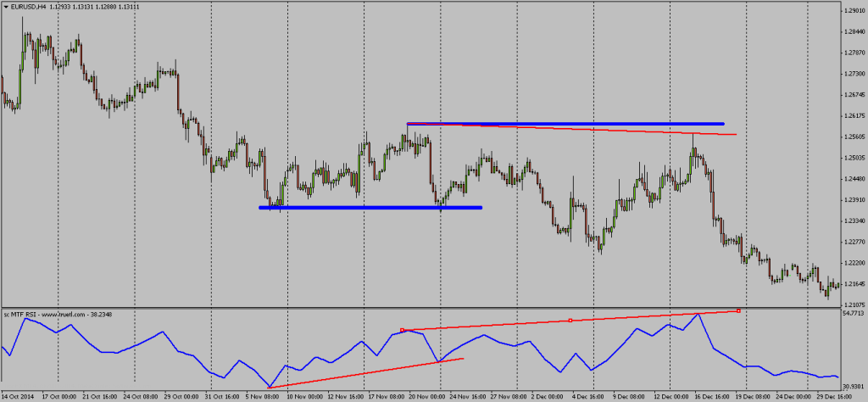Select the upper red trendline on the RSI panel
Image resolution: width=868 pixels, height=402 pixels.
pos(570,321)
